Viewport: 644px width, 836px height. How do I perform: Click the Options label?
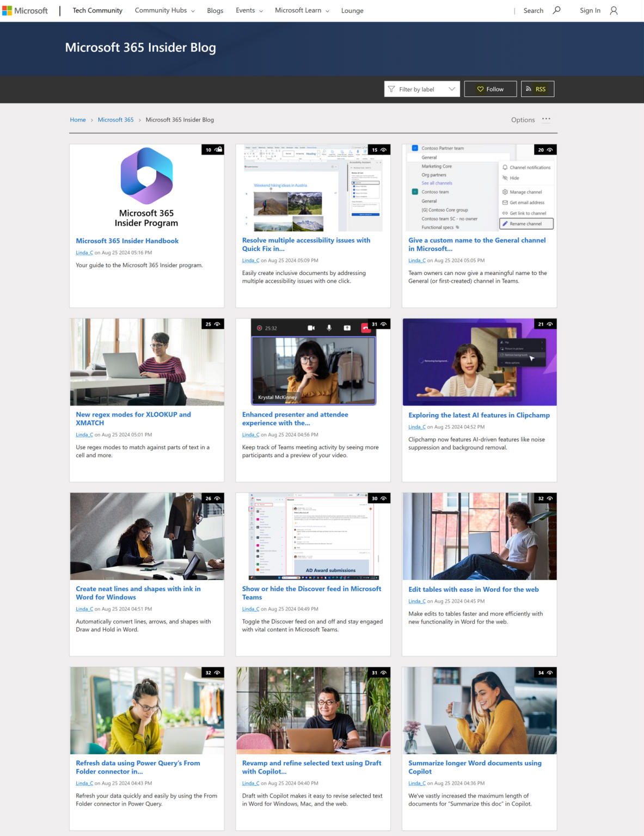pos(523,120)
